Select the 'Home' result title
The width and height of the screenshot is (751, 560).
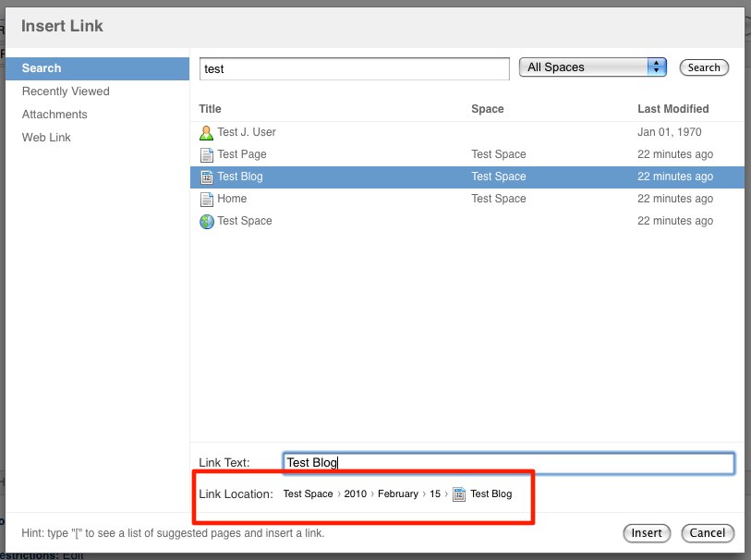[x=232, y=199]
